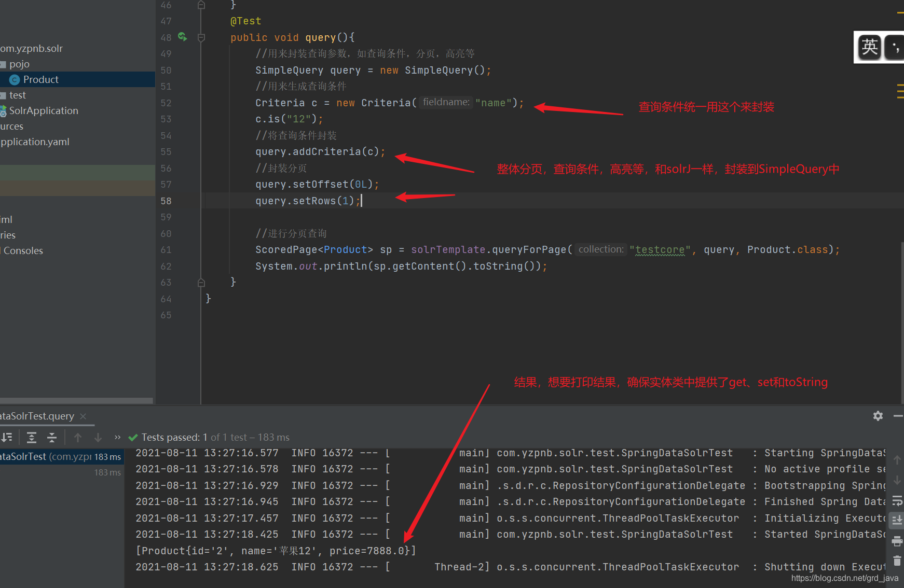Select com.yzpnb.solr package node
904x588 pixels.
(x=31, y=48)
